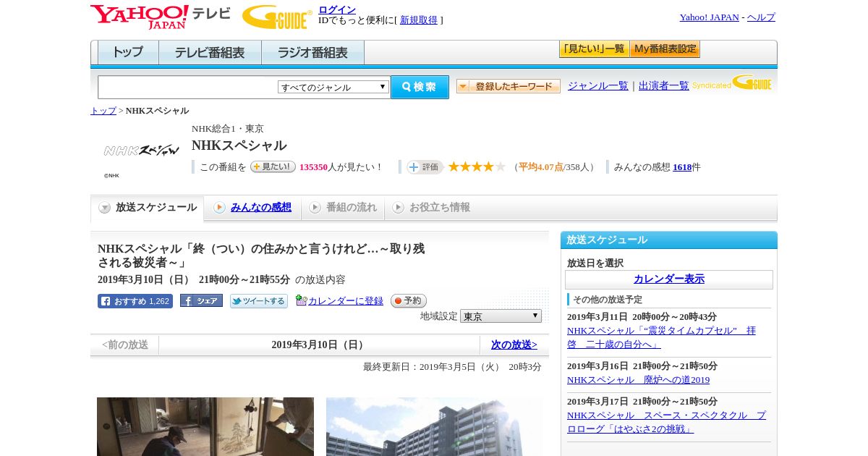Click the photo of man in room
The width and height of the screenshot is (868, 456).
tap(205, 426)
